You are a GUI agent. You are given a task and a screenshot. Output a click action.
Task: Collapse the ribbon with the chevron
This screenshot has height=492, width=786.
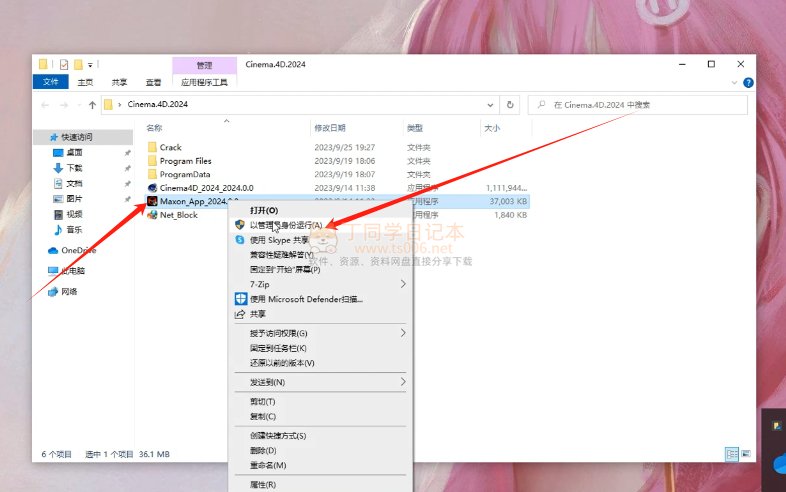coord(734,83)
